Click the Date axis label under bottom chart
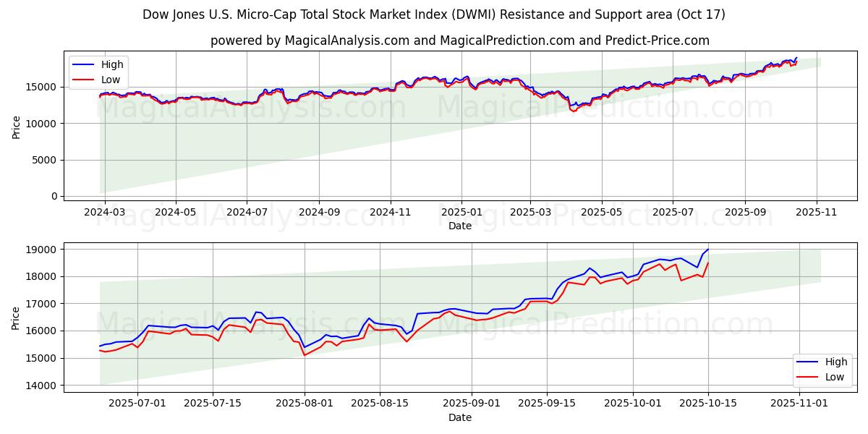The image size is (868, 434). [460, 417]
